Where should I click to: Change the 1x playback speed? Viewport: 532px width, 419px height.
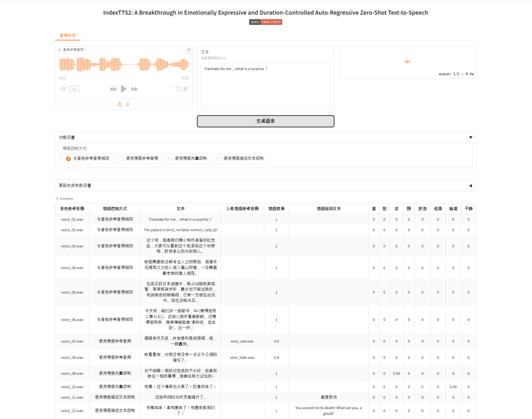[x=74, y=89]
